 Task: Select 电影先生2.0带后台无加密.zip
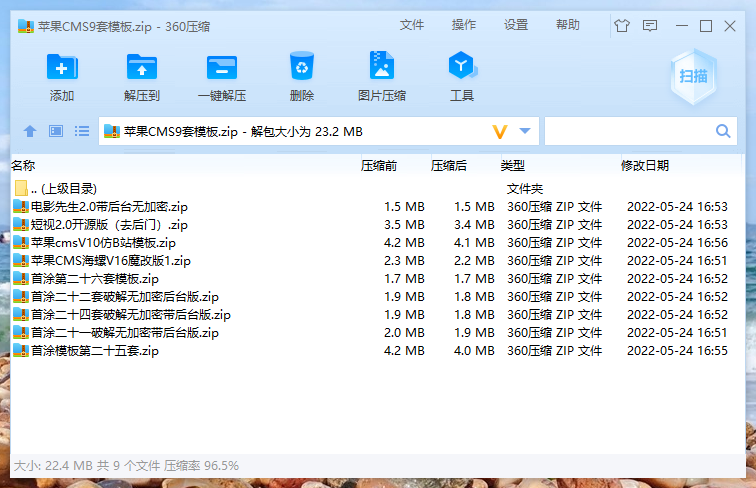coord(377,206)
